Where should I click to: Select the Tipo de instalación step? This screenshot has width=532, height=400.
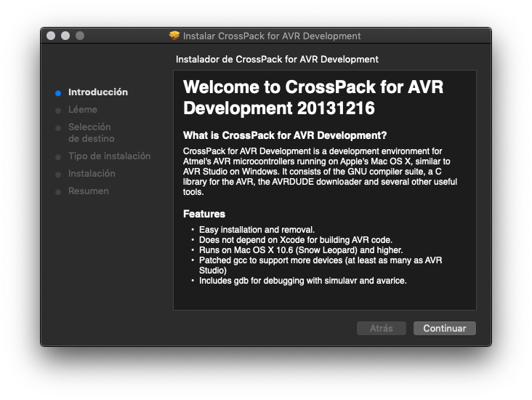coord(109,156)
